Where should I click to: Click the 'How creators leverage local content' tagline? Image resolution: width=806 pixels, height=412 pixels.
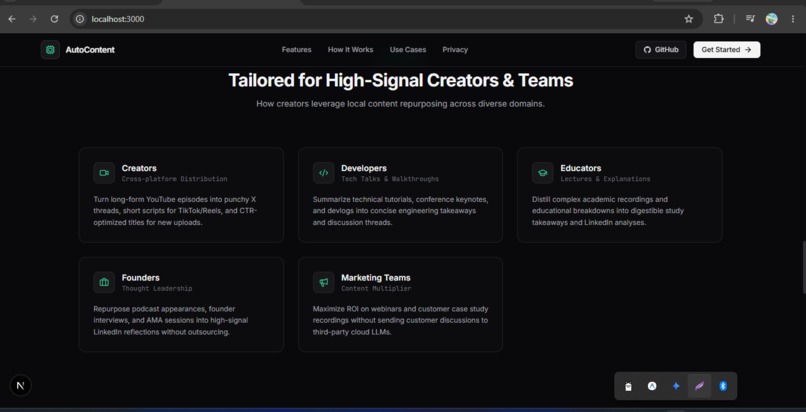click(401, 104)
